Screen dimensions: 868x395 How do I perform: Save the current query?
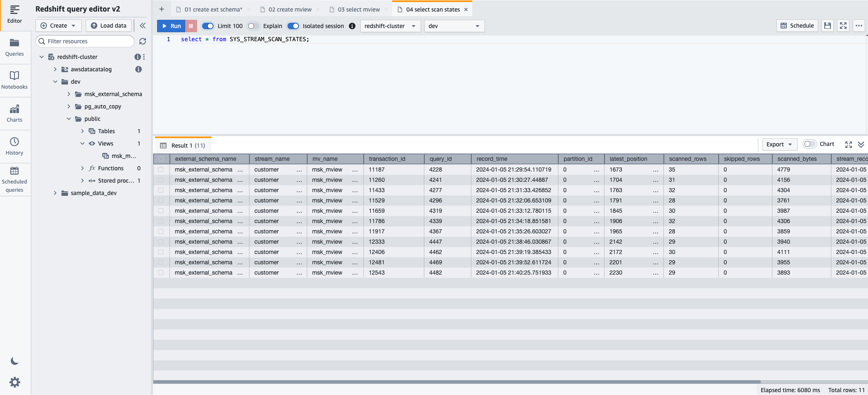click(827, 26)
